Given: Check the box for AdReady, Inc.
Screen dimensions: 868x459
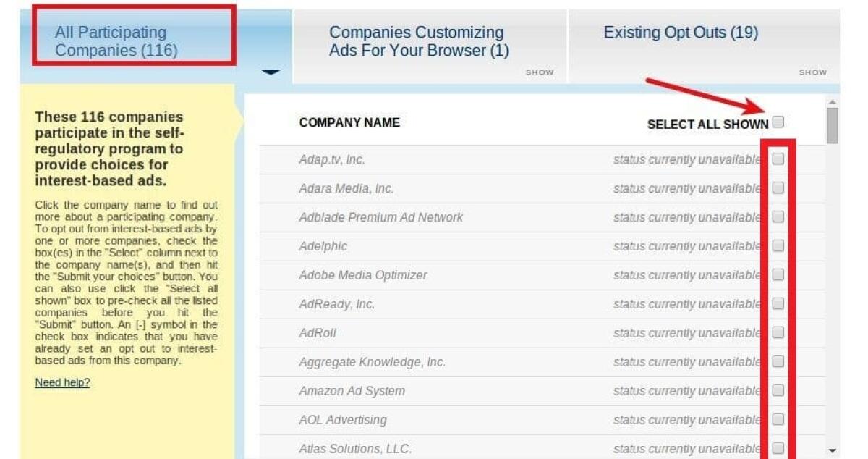Looking at the screenshot, I should (x=778, y=303).
